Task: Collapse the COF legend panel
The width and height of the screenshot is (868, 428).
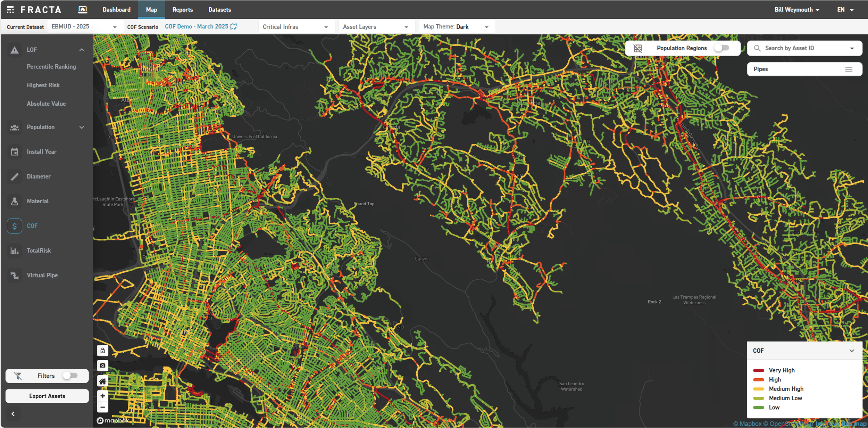Action: pos(851,351)
